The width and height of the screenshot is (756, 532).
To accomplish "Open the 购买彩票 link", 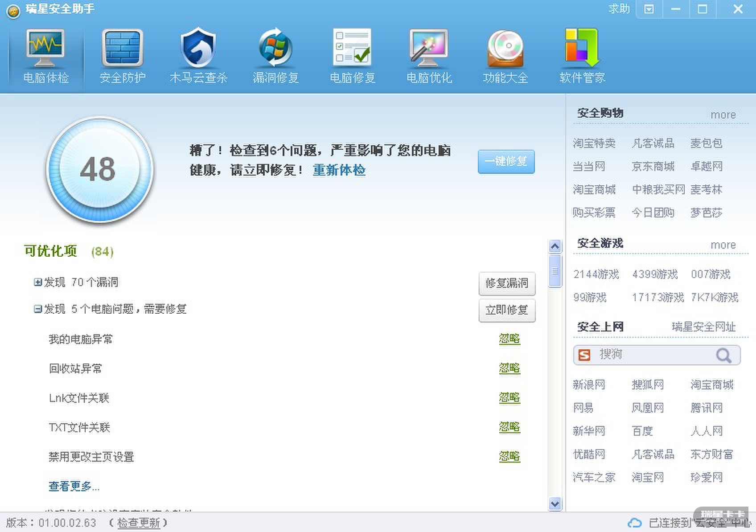I will (594, 213).
